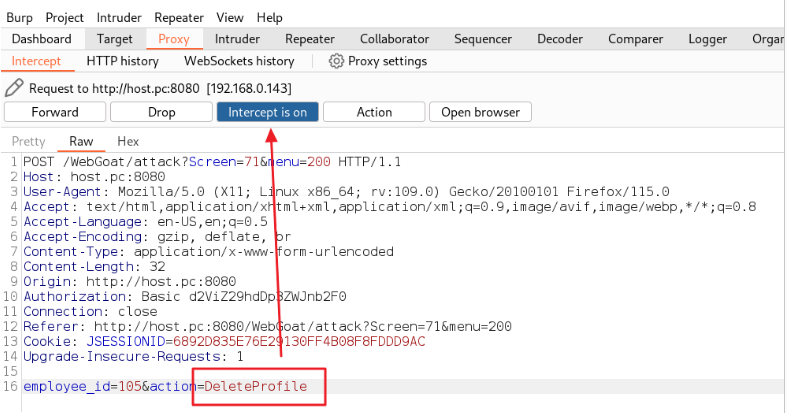The width and height of the screenshot is (787, 413).
Task: Switch to Raw view
Action: point(81,142)
